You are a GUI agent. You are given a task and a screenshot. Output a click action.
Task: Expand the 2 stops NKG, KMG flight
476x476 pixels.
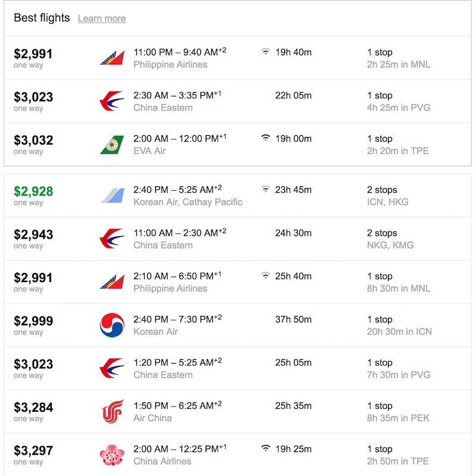[x=237, y=239]
